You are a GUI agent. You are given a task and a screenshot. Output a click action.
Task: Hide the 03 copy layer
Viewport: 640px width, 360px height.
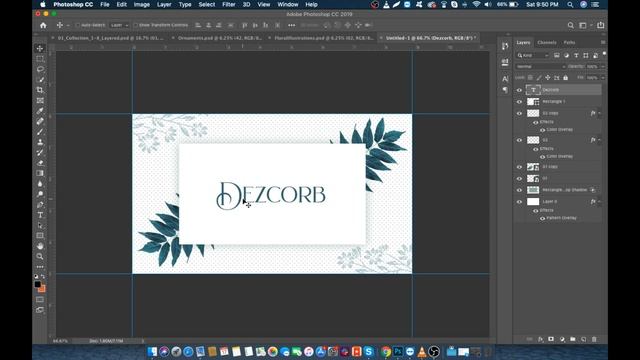[x=519, y=113]
